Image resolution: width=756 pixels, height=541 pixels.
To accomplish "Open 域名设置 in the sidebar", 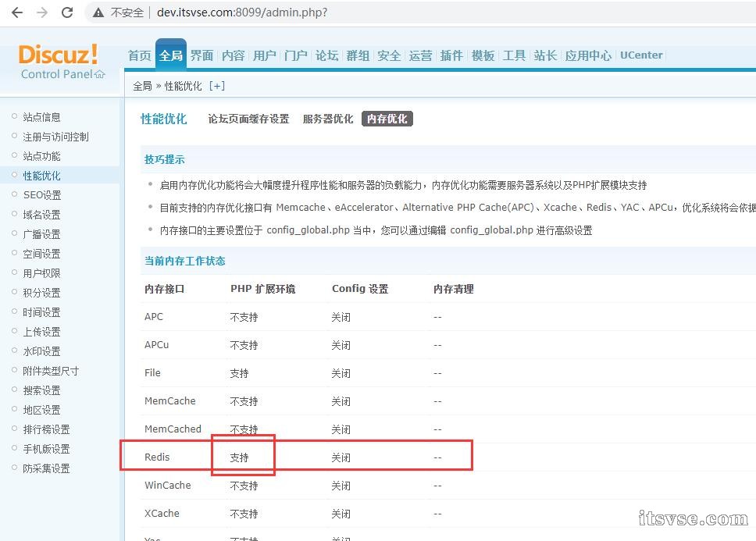I will click(41, 215).
